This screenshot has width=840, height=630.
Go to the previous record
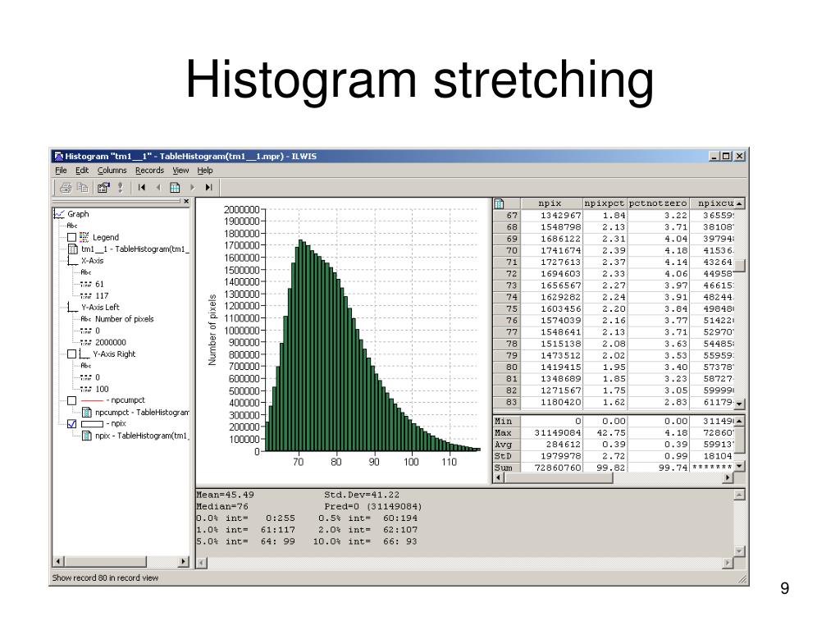[x=158, y=188]
